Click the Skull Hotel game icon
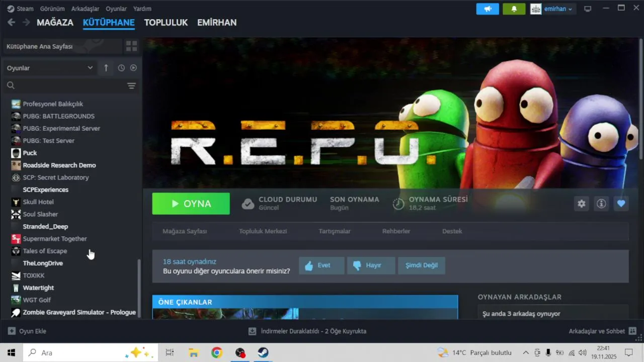This screenshot has height=362, width=644. pos(16,202)
